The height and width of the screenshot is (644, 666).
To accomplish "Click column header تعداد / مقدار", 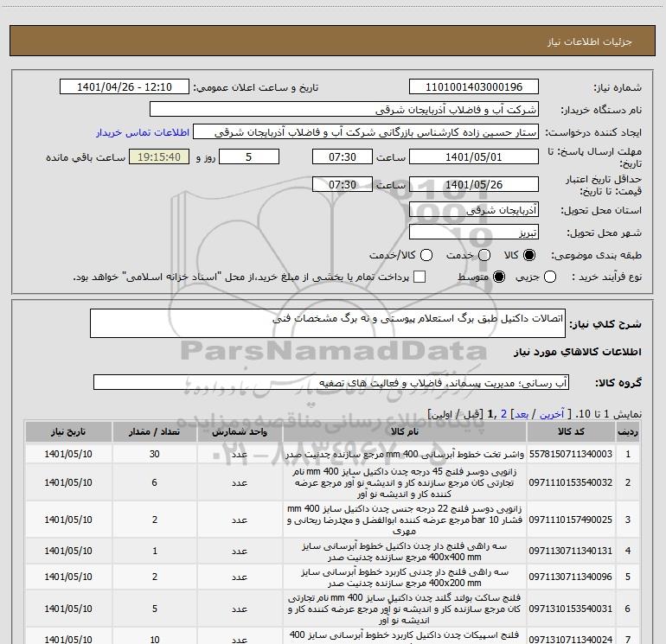I will (154, 431).
